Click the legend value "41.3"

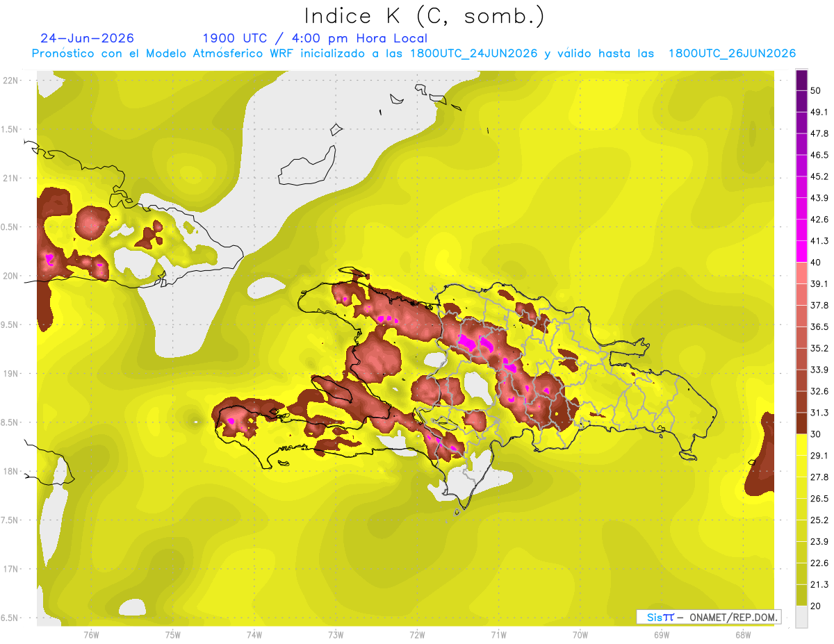coord(819,241)
